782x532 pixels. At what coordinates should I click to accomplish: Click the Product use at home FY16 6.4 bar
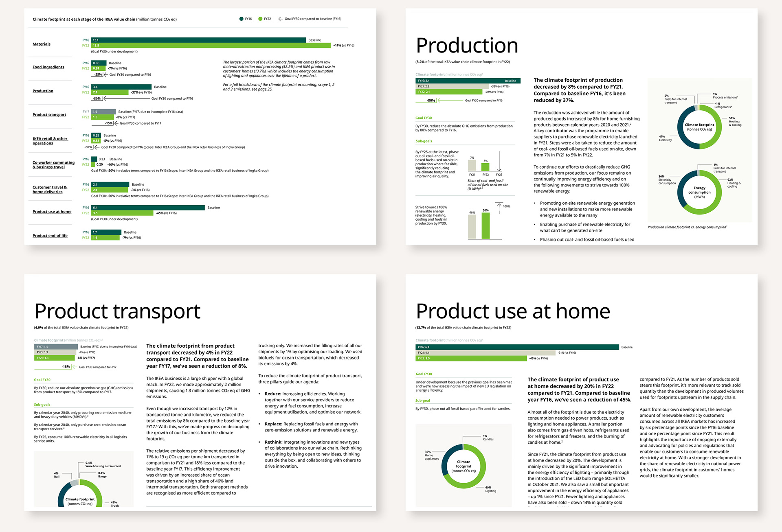coord(148,208)
